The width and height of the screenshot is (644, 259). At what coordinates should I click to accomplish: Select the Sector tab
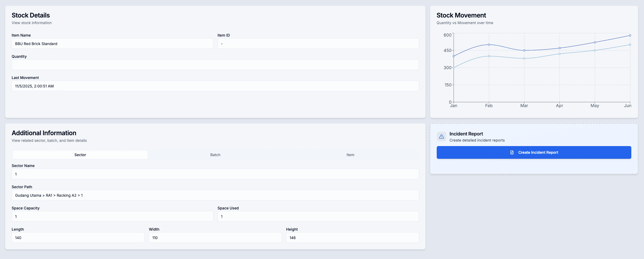click(x=80, y=155)
